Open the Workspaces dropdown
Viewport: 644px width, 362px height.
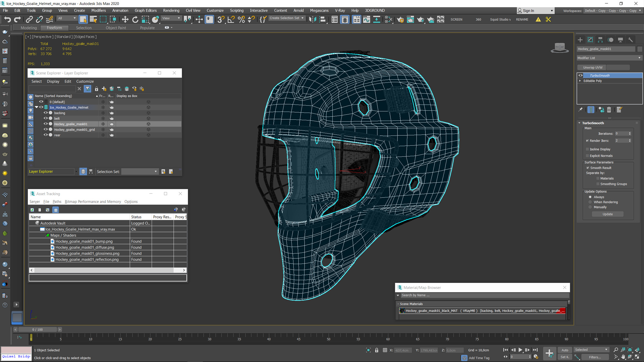click(x=612, y=11)
